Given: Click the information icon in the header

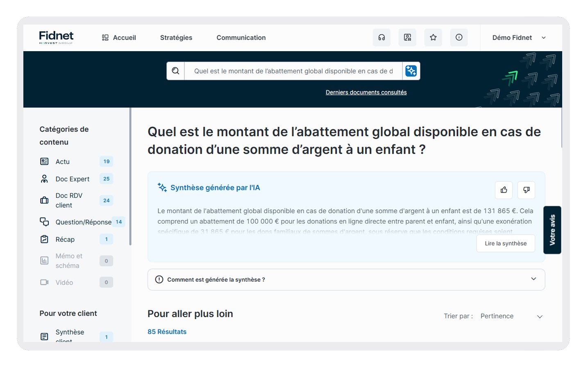Looking at the screenshot, I should [x=459, y=37].
